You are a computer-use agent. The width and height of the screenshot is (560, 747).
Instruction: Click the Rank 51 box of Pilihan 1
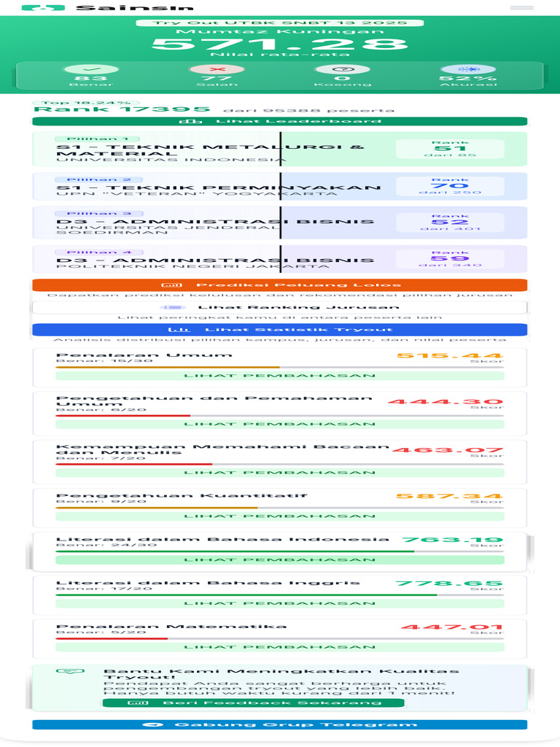[450, 149]
